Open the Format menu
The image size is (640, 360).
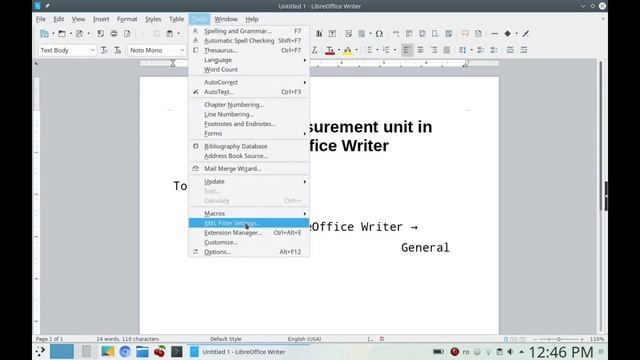[x=127, y=19]
